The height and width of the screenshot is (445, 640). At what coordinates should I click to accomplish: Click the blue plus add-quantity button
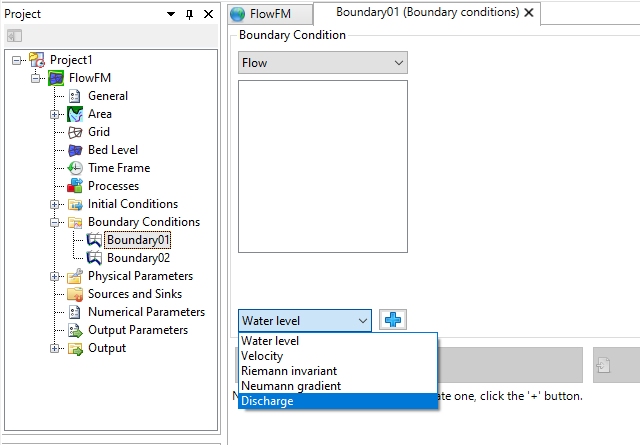393,320
